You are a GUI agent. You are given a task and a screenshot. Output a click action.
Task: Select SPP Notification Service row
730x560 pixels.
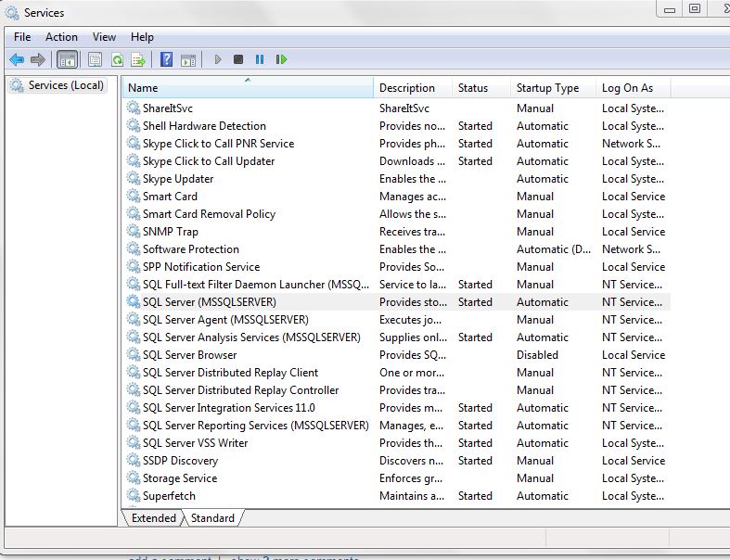(397, 267)
